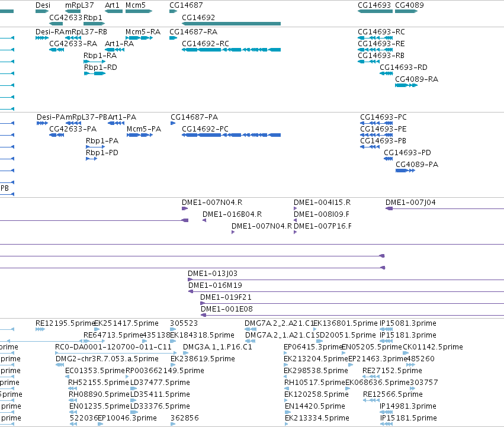This screenshot has width=504, height=427.
Task: Click BAC clone DME1-019F21
Action: pyautogui.click(x=226, y=297)
